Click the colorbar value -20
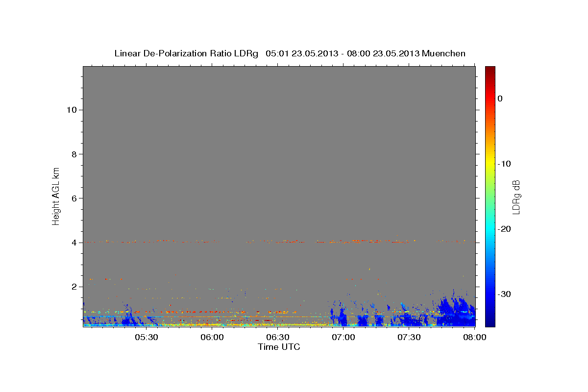This screenshot has width=588, height=392. coord(505,229)
